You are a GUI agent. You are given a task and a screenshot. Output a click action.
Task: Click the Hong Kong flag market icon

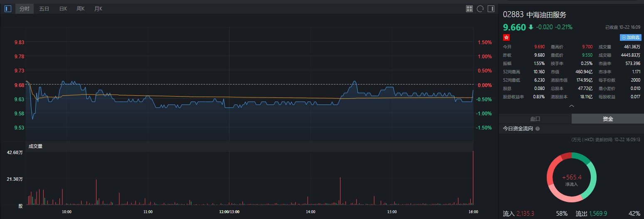506,37
